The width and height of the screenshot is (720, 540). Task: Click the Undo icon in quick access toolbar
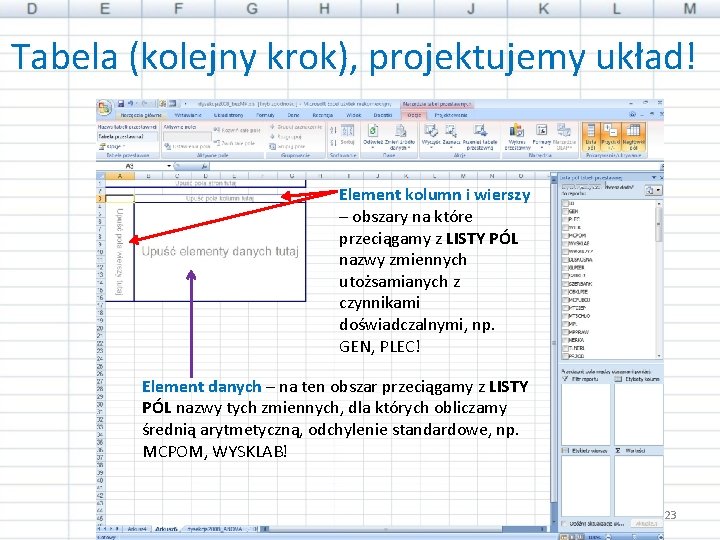point(131,104)
